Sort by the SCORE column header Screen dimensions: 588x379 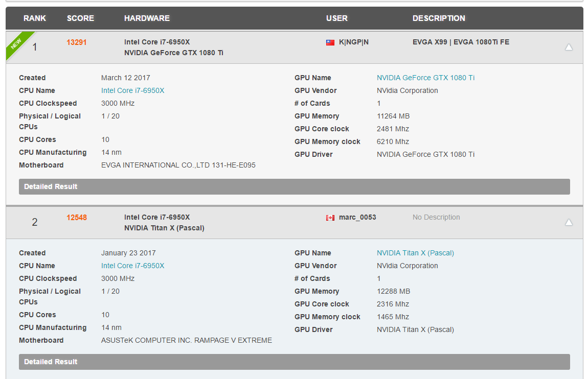coord(80,18)
